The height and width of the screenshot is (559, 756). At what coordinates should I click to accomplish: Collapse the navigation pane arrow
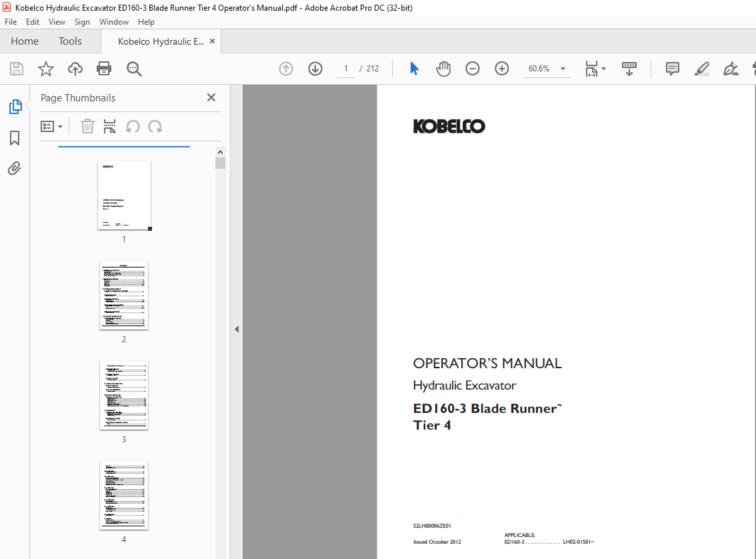[x=237, y=329]
